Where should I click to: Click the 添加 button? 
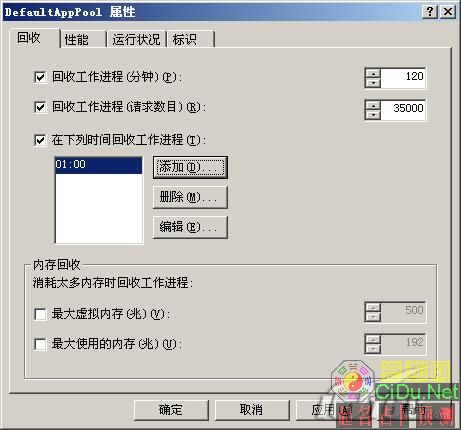click(190, 167)
